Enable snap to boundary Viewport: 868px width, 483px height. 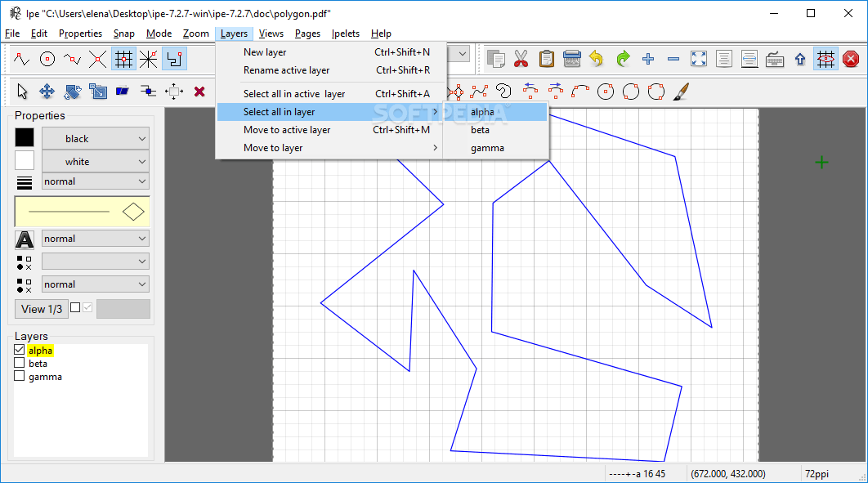(73, 59)
